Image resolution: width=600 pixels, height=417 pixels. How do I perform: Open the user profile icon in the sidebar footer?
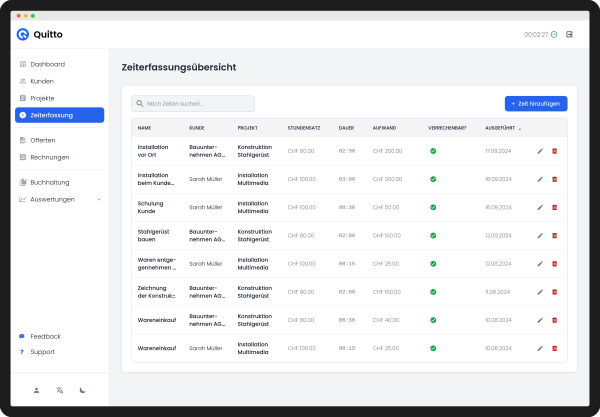[x=36, y=390]
